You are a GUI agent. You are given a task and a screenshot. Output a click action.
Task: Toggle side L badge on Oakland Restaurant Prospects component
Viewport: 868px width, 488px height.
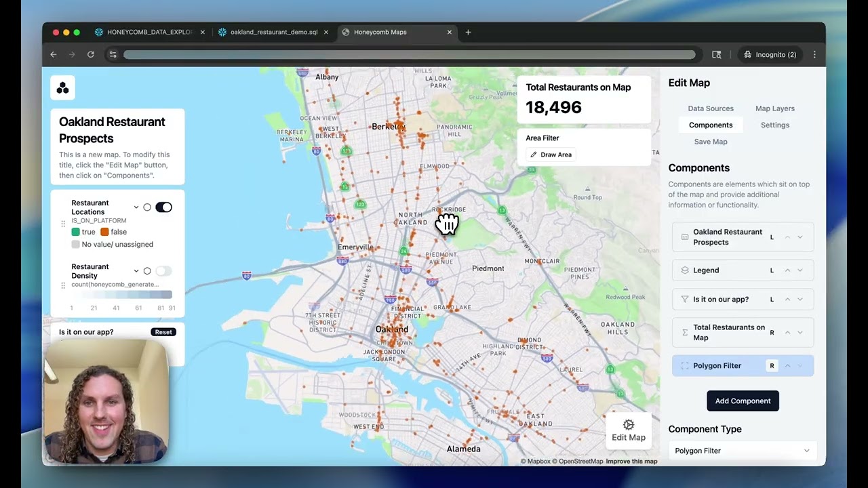point(772,237)
